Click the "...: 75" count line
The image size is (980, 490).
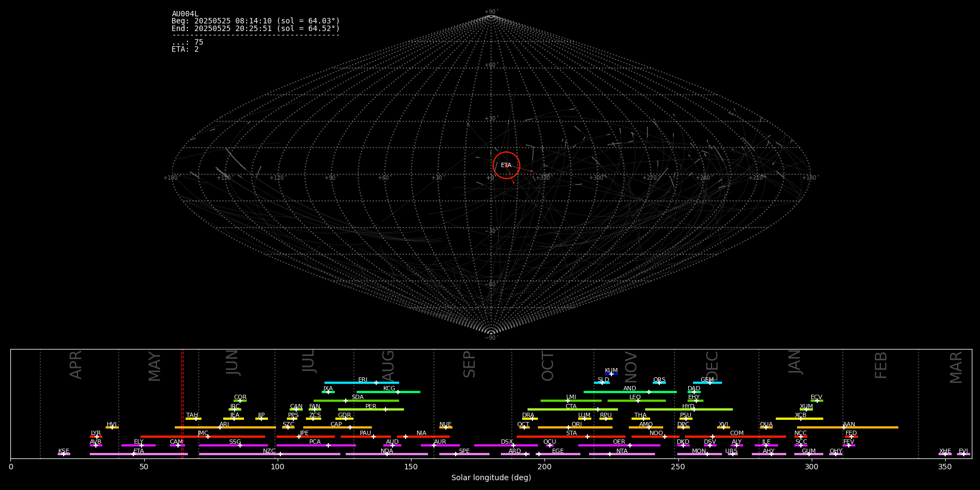tap(187, 42)
